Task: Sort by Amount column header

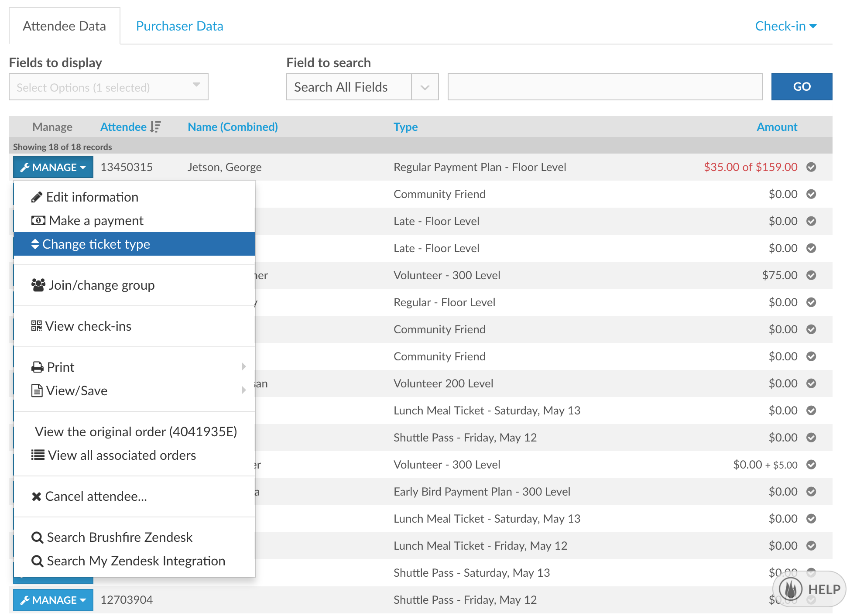Action: (x=777, y=127)
